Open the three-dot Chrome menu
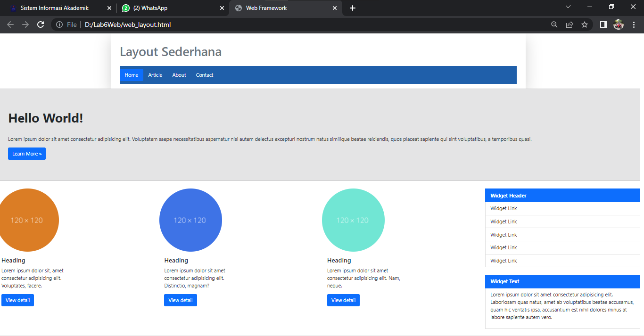The height and width of the screenshot is (336, 644). click(634, 24)
